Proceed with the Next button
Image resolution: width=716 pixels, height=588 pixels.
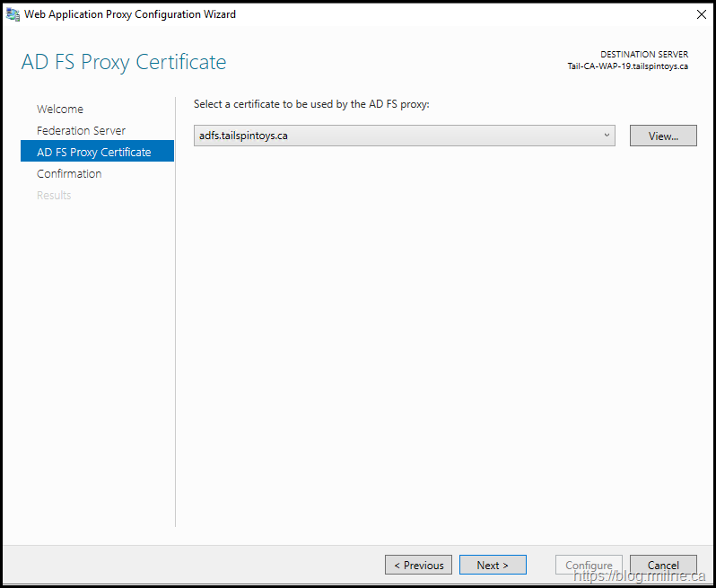[x=493, y=565]
